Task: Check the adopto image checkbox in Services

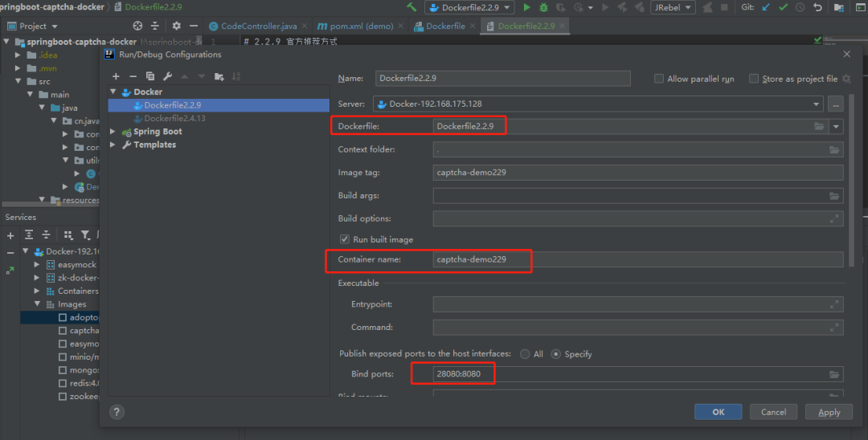Action: point(63,317)
